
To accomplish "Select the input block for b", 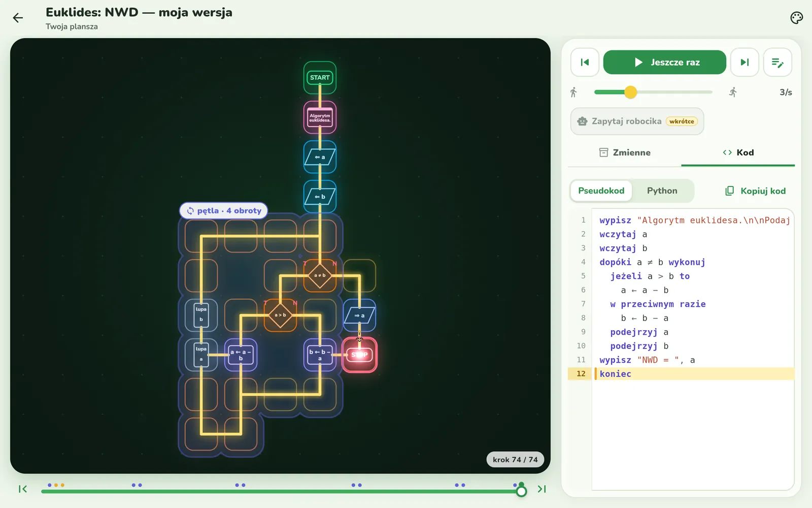I will [x=320, y=197].
